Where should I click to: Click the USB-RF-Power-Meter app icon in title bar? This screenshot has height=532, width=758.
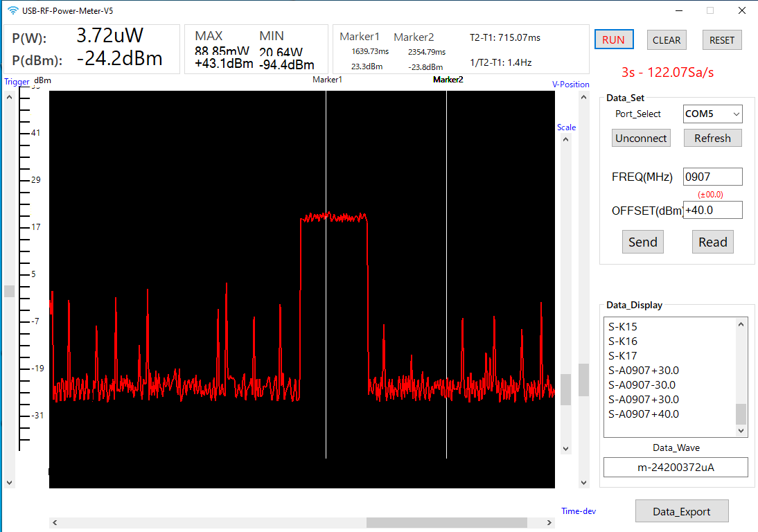coord(13,10)
